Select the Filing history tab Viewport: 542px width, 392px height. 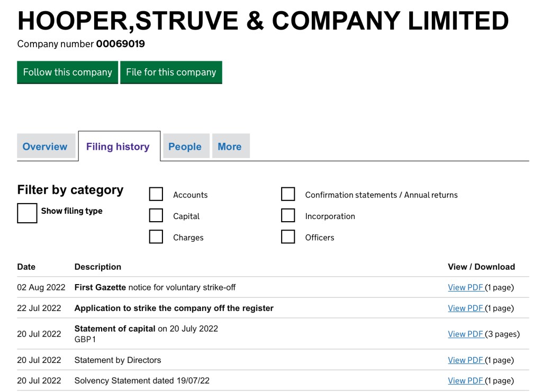(x=118, y=147)
